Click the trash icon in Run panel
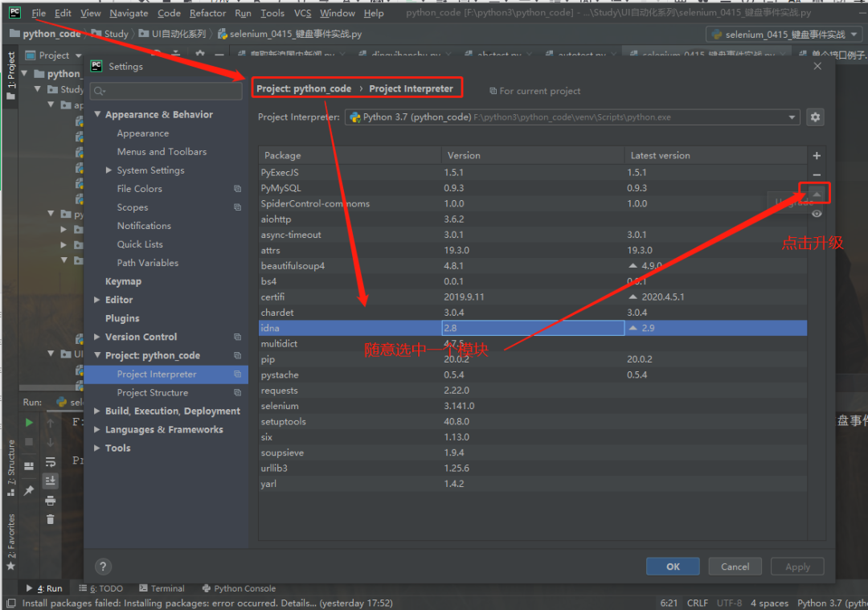 (x=51, y=519)
